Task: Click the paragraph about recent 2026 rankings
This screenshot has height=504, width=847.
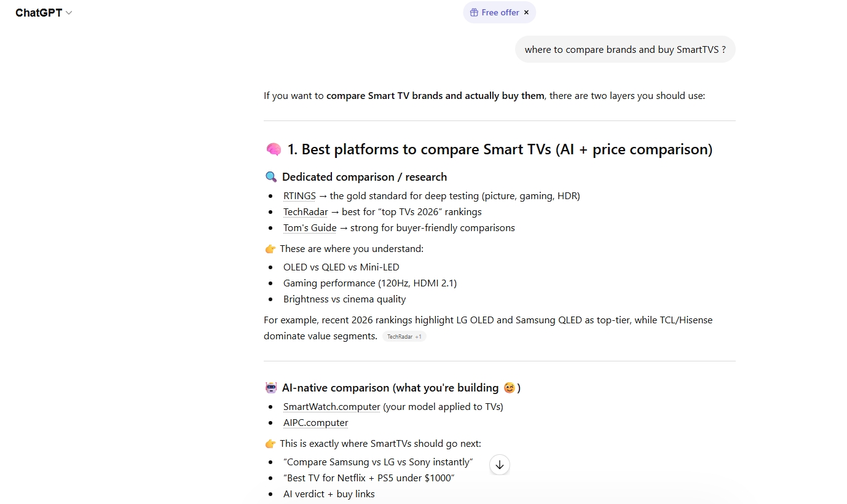Action: click(488, 328)
